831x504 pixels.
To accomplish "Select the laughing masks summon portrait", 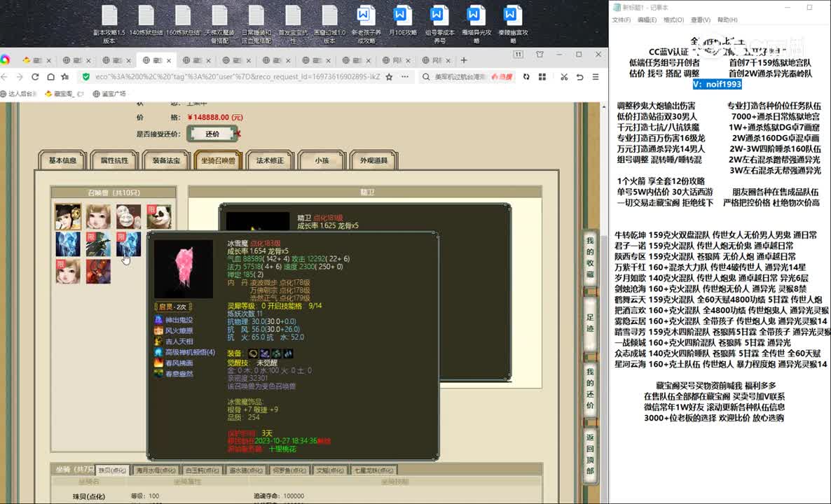I will tap(129, 216).
